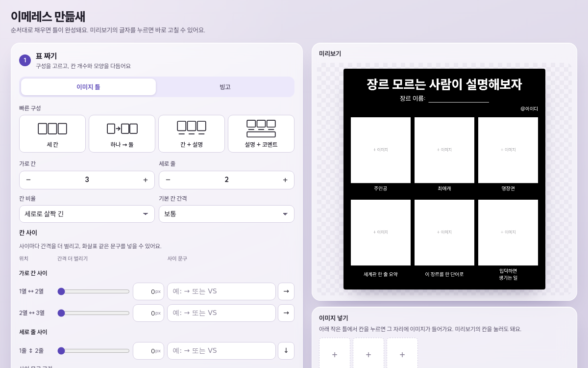Click the px field for 1줄 ↕ 2줄

pos(148,351)
